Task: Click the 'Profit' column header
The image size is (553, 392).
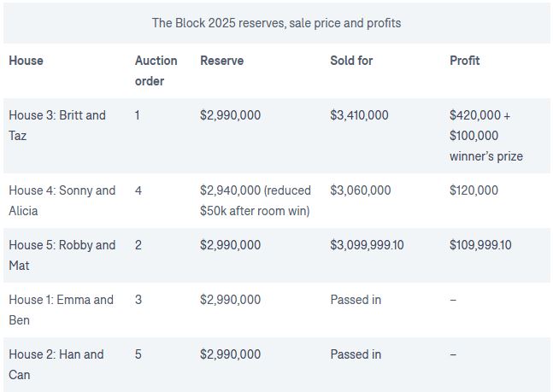Action: pyautogui.click(x=464, y=61)
